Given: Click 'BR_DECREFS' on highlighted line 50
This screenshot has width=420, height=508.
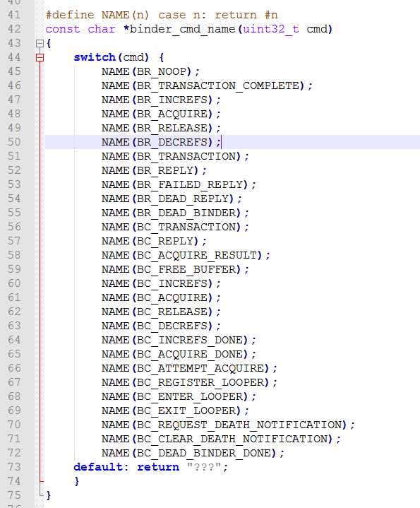Looking at the screenshot, I should tap(172, 142).
